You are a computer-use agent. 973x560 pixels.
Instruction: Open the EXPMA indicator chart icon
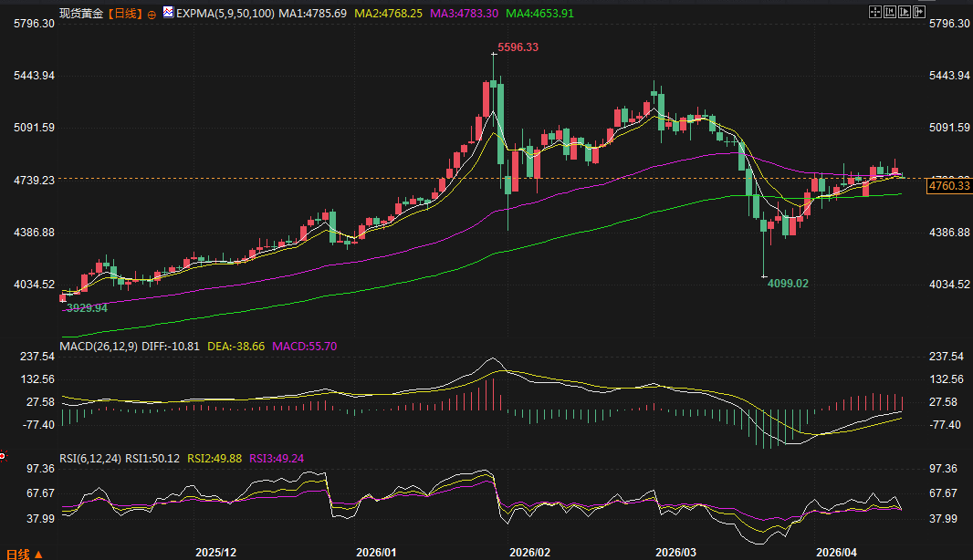[168, 15]
